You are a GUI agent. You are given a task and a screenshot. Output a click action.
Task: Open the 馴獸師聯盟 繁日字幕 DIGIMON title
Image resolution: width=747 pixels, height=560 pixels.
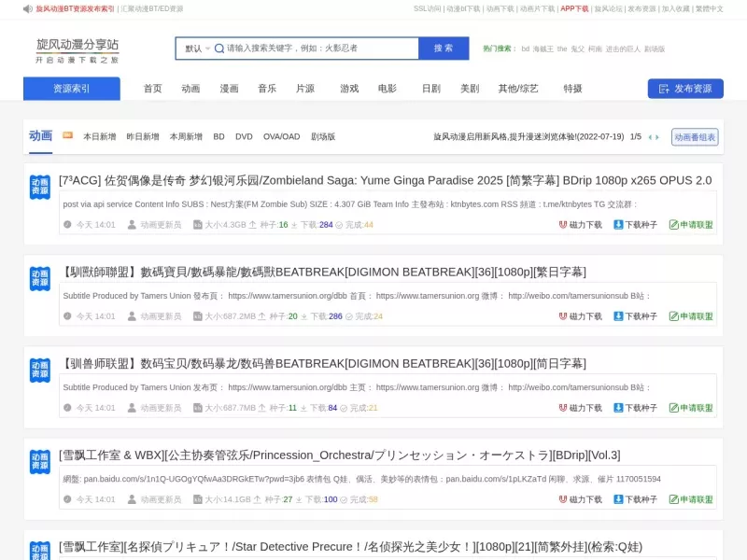point(322,272)
